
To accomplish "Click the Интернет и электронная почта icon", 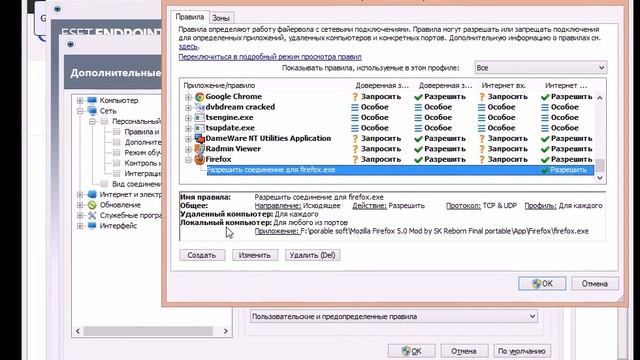I will coord(92,195).
